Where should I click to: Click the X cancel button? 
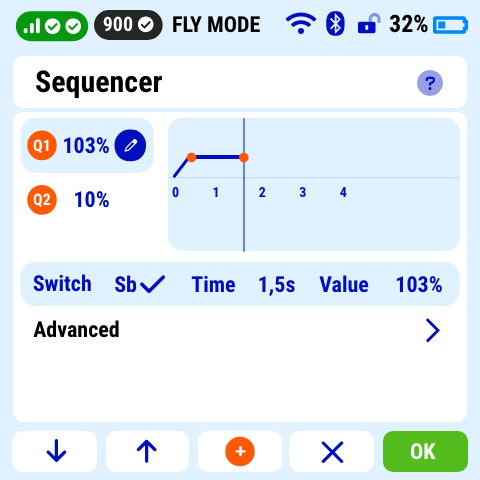click(x=332, y=451)
